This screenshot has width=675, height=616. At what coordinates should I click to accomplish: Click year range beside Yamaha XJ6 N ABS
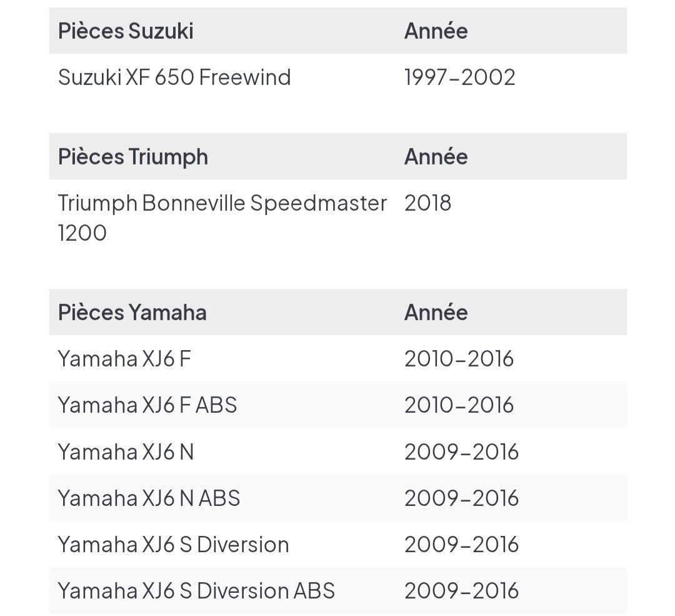tap(461, 498)
